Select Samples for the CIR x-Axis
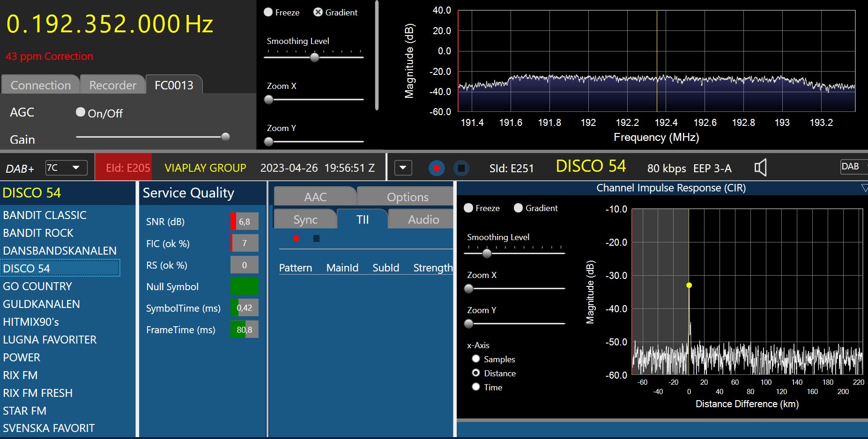The width and height of the screenshot is (868, 439). click(x=476, y=359)
